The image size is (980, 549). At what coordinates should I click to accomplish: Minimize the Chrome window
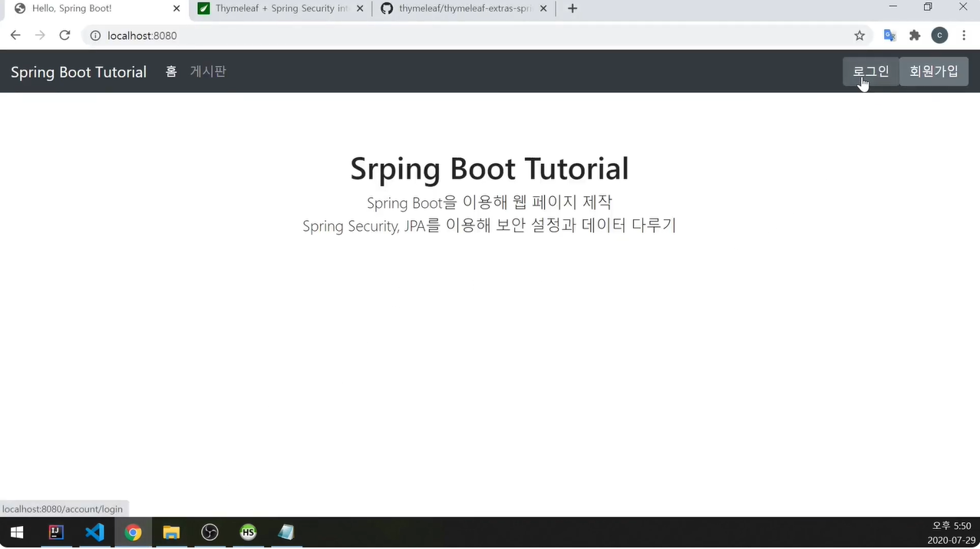(x=893, y=7)
